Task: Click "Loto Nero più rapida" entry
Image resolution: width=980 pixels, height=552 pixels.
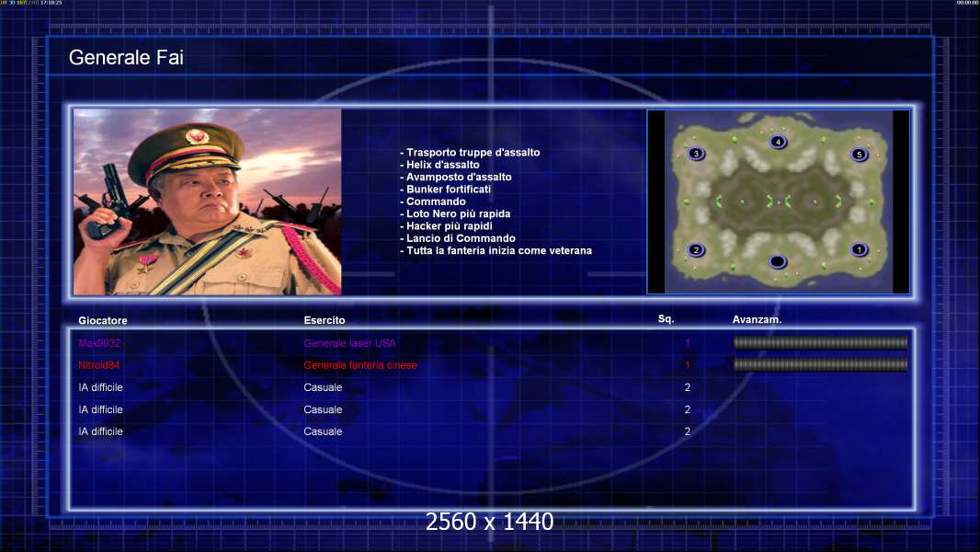Action: (458, 213)
